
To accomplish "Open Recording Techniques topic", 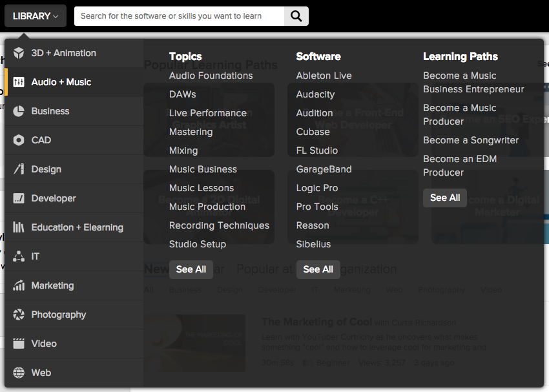I will coord(219,225).
